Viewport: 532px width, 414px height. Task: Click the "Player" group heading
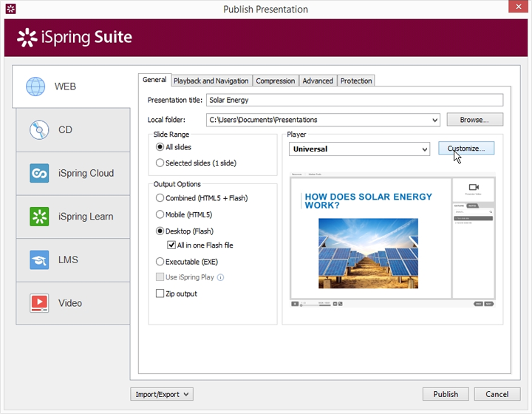click(296, 135)
